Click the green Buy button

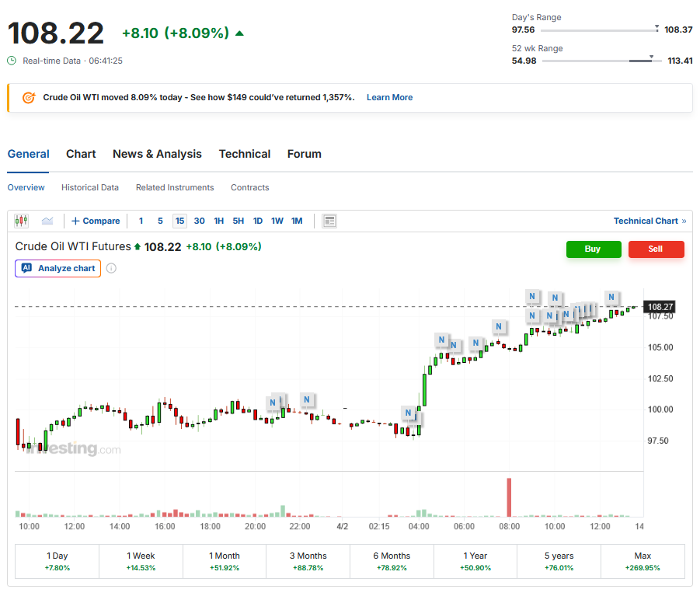tap(594, 249)
